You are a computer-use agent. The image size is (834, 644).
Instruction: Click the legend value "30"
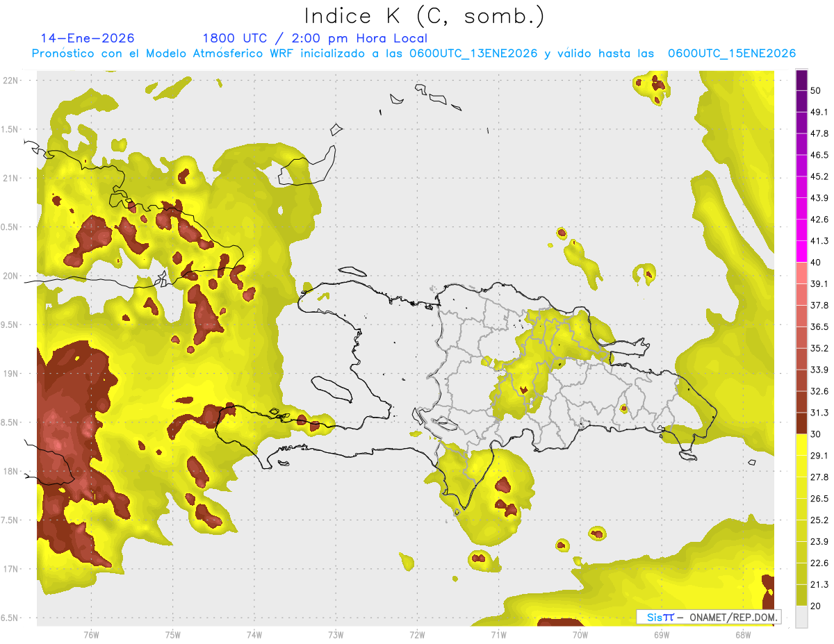817,434
